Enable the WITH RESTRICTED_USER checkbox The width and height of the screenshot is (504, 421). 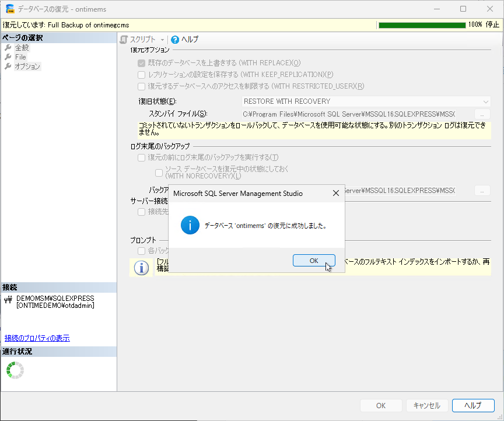click(142, 86)
